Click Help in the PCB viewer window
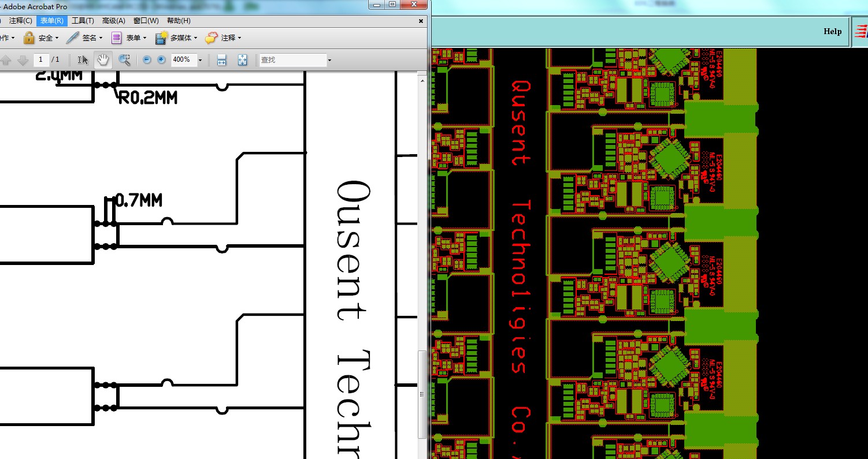 [x=833, y=32]
